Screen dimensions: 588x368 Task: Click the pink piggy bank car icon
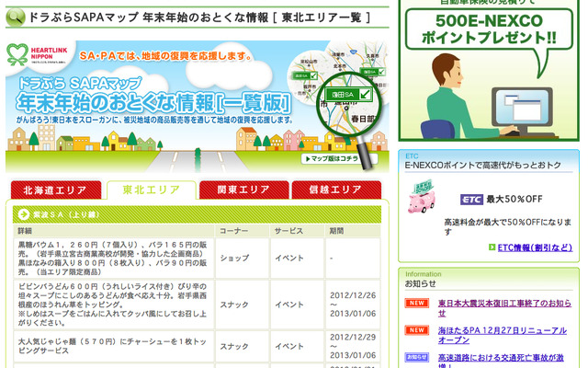pyautogui.click(x=422, y=197)
